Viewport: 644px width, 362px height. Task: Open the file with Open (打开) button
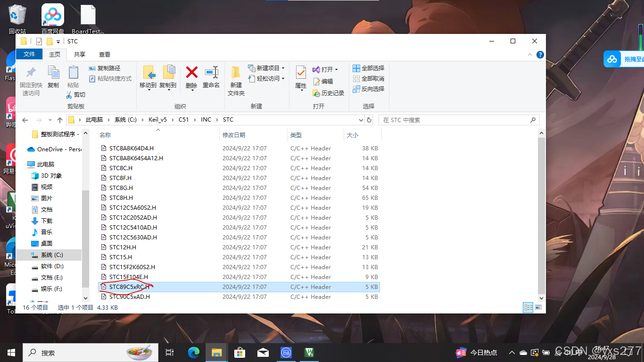325,69
